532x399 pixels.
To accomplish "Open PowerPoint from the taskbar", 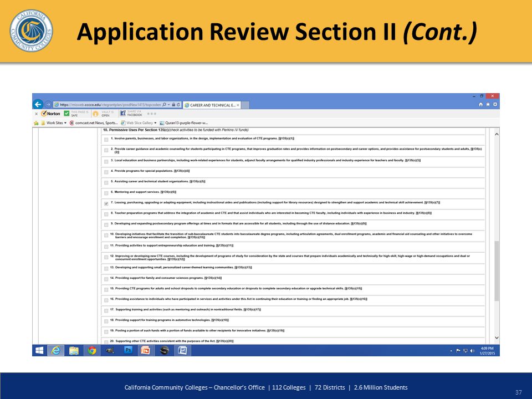I will tap(146, 350).
